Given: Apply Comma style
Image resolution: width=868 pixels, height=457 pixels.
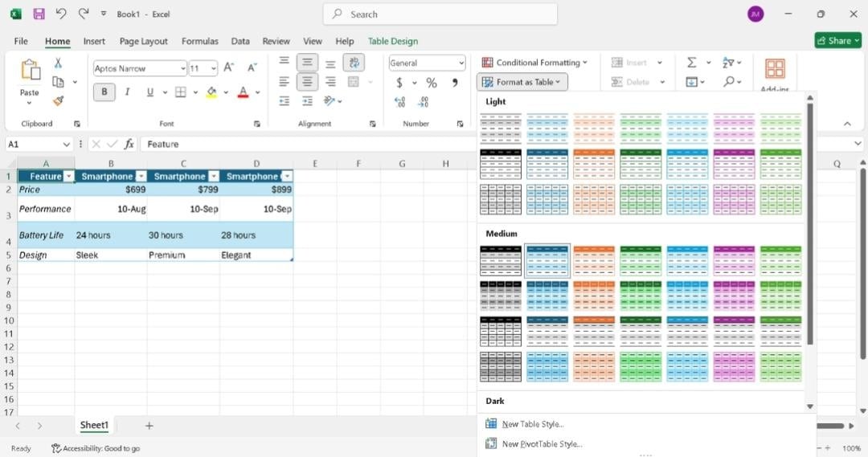Looking at the screenshot, I should tap(454, 83).
